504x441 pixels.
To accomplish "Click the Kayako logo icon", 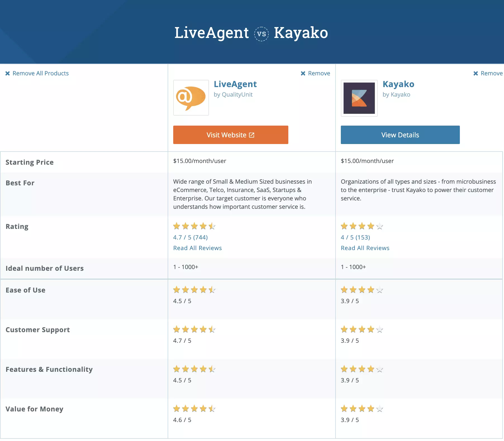I will pyautogui.click(x=359, y=98).
